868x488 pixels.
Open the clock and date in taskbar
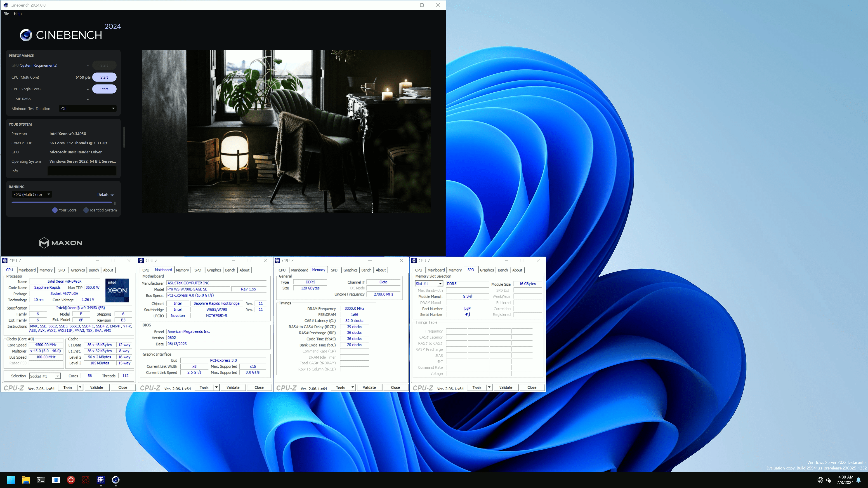[845, 480]
